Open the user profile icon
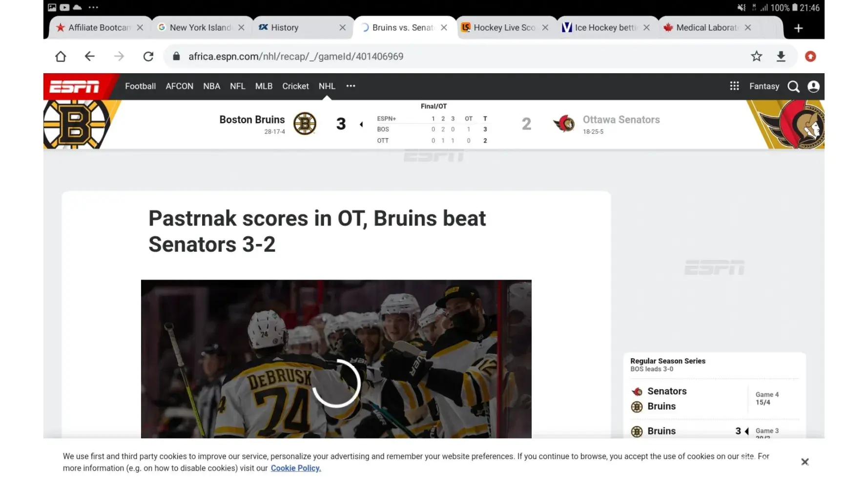 pos(813,86)
